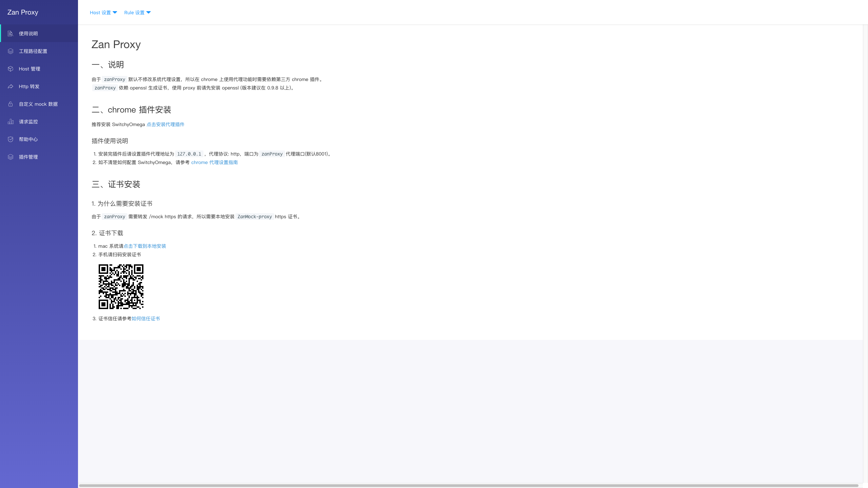Open 帮助中心 from sidebar
The width and height of the screenshot is (868, 488).
[x=39, y=139]
